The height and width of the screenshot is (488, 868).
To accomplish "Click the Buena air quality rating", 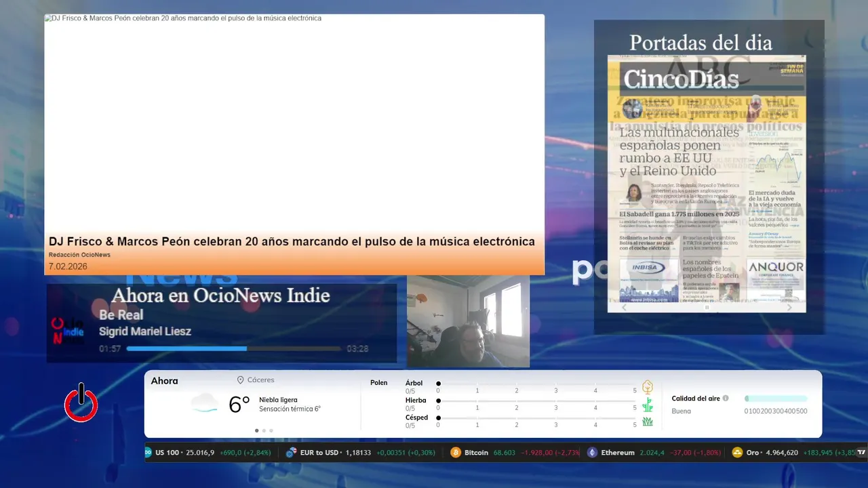I will click(682, 411).
